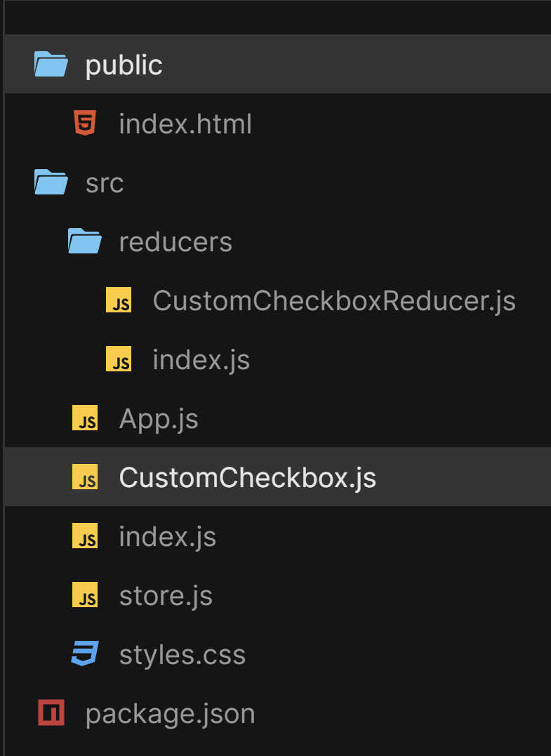Click the CSS3 icon next to styles.css
Screen dimensions: 551x756
(84, 654)
